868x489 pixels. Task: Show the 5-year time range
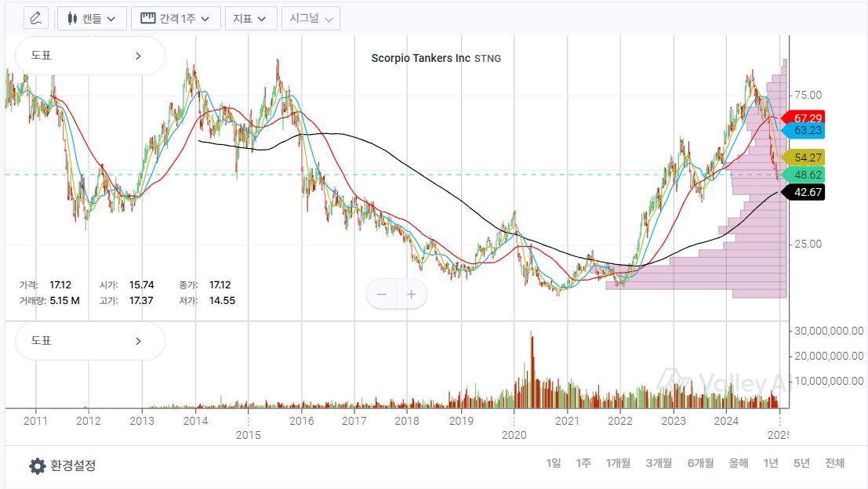pos(801,463)
